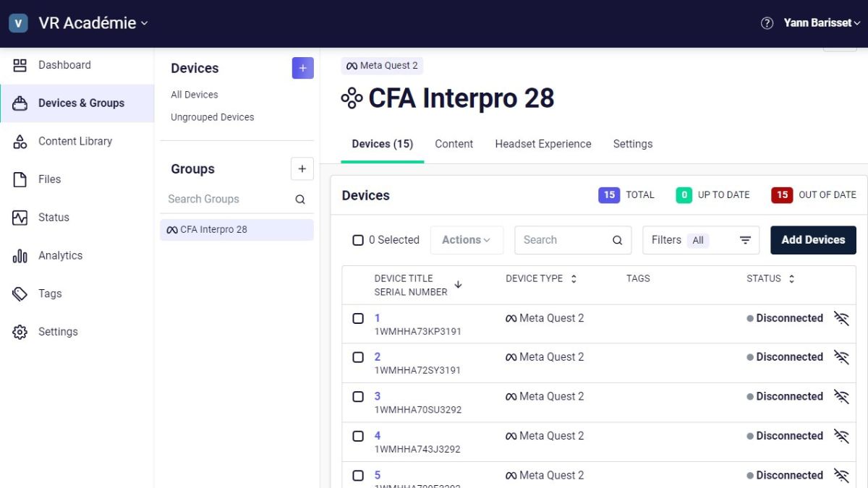Click the Add Devices button

coord(813,240)
